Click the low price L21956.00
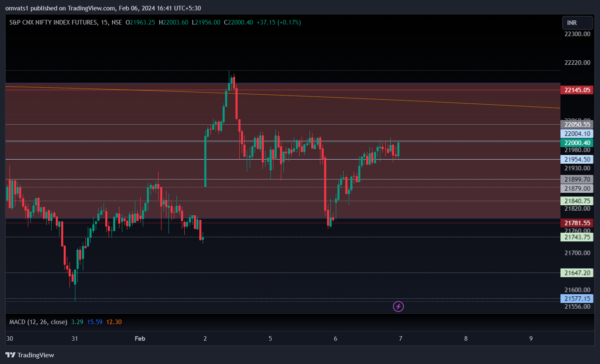The image size is (600, 364). pyautogui.click(x=206, y=22)
